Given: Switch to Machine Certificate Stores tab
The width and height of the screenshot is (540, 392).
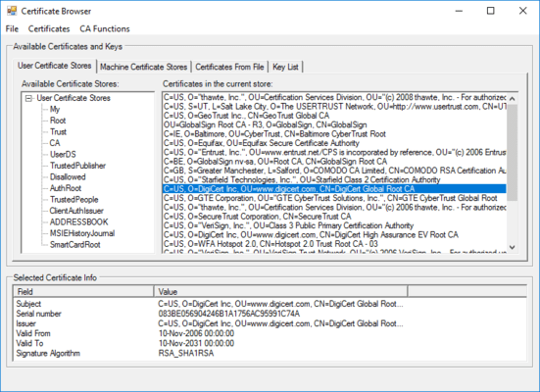Looking at the screenshot, I should click(x=144, y=67).
